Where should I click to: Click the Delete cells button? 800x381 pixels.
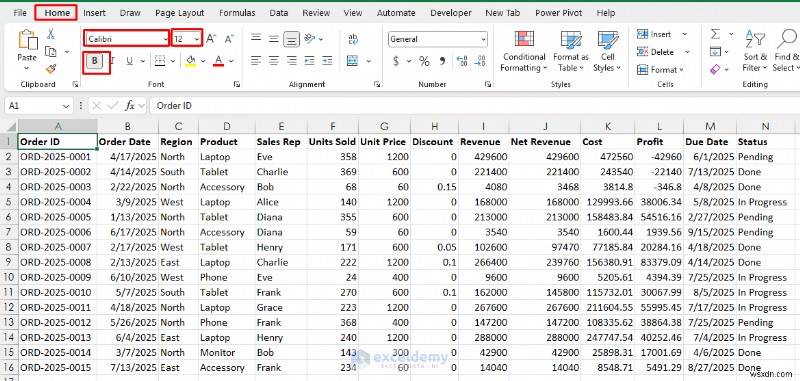656,52
